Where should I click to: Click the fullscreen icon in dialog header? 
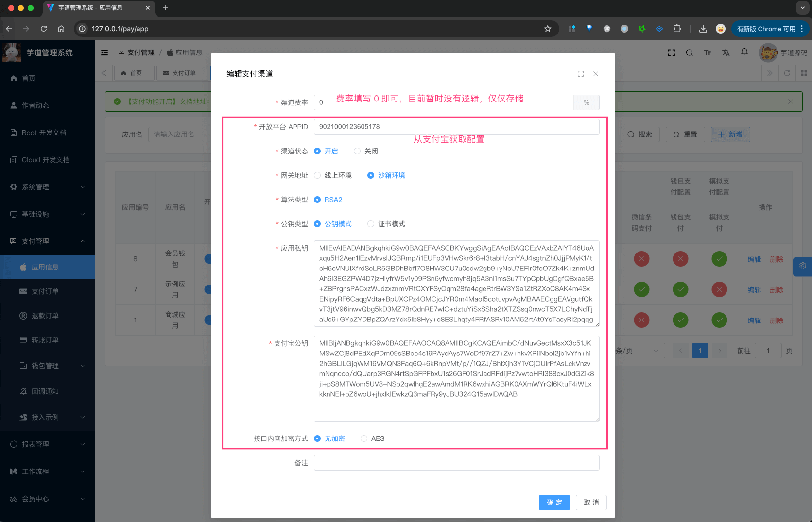pyautogui.click(x=580, y=74)
